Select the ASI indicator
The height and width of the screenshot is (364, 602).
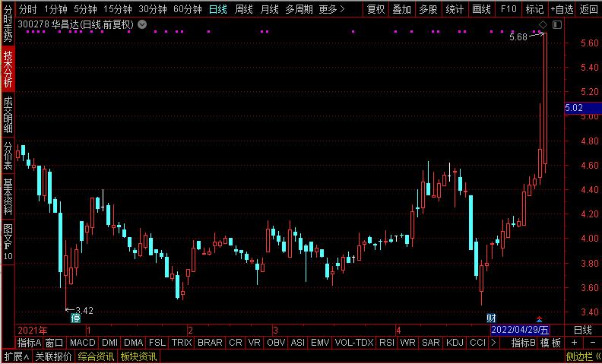pos(298,343)
